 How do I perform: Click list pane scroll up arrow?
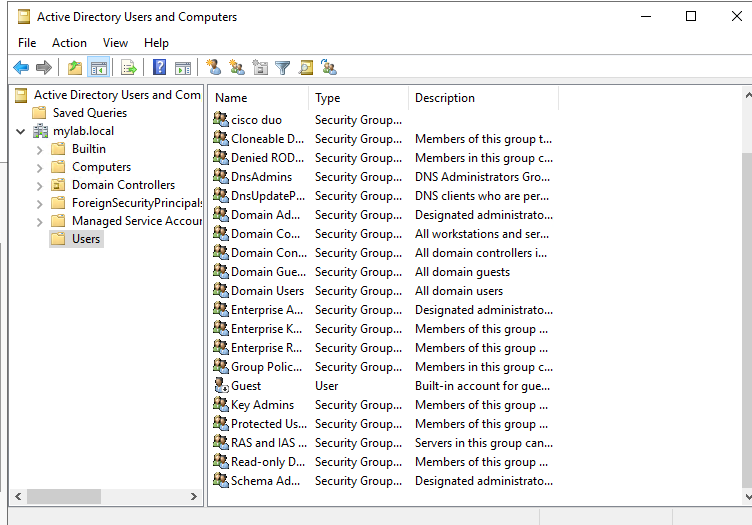[x=748, y=95]
